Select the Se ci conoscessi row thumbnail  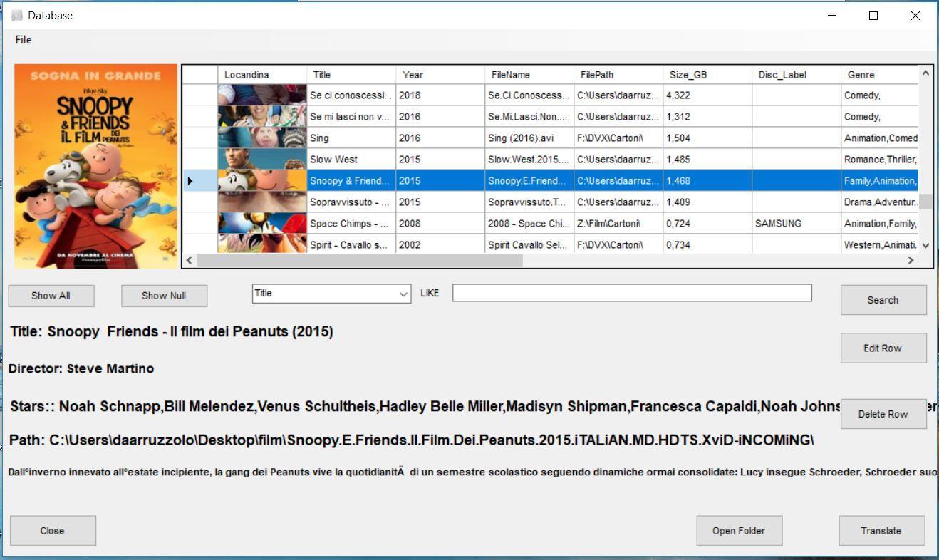[x=262, y=95]
